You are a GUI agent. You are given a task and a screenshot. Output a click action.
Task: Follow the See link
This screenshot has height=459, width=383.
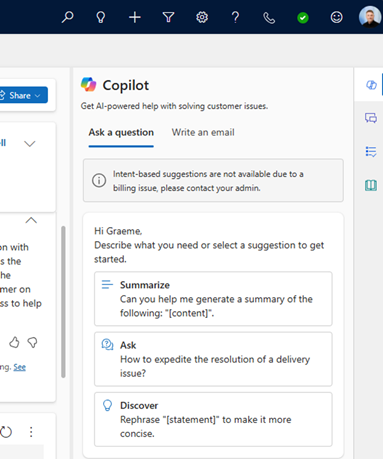19,367
